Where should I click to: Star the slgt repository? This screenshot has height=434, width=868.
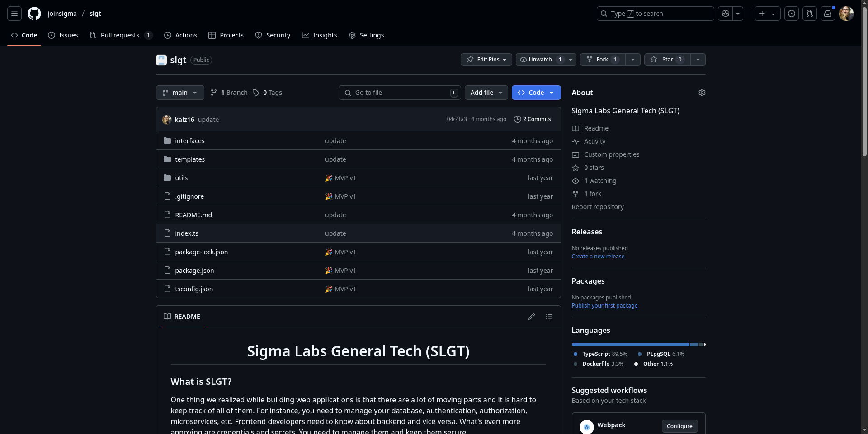667,60
